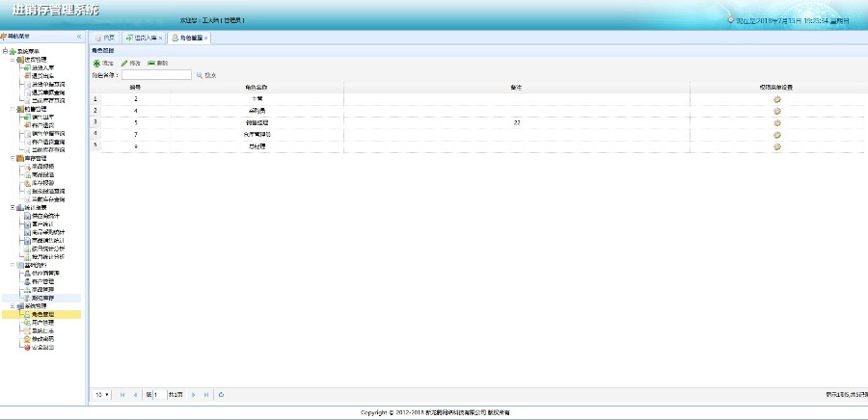The image size is (868, 420).
Task: Open permission settings icon for role number 9
Action: coord(777,147)
